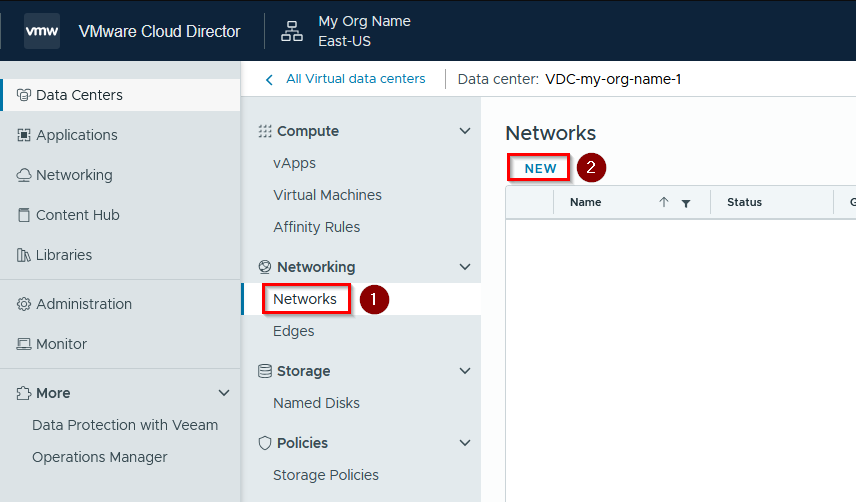Click the Administration gear icon
Image resolution: width=856 pixels, height=502 pixels.
point(23,304)
